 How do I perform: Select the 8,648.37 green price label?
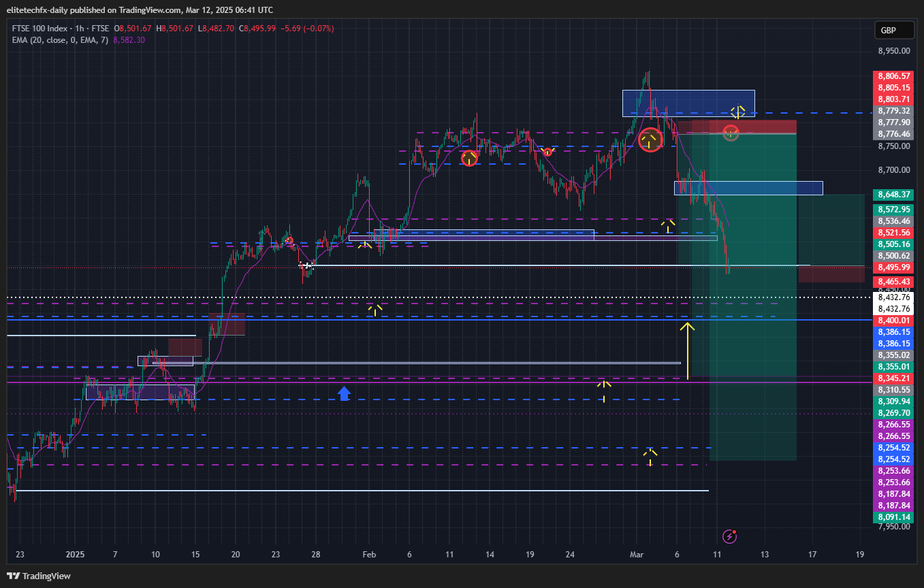point(894,194)
